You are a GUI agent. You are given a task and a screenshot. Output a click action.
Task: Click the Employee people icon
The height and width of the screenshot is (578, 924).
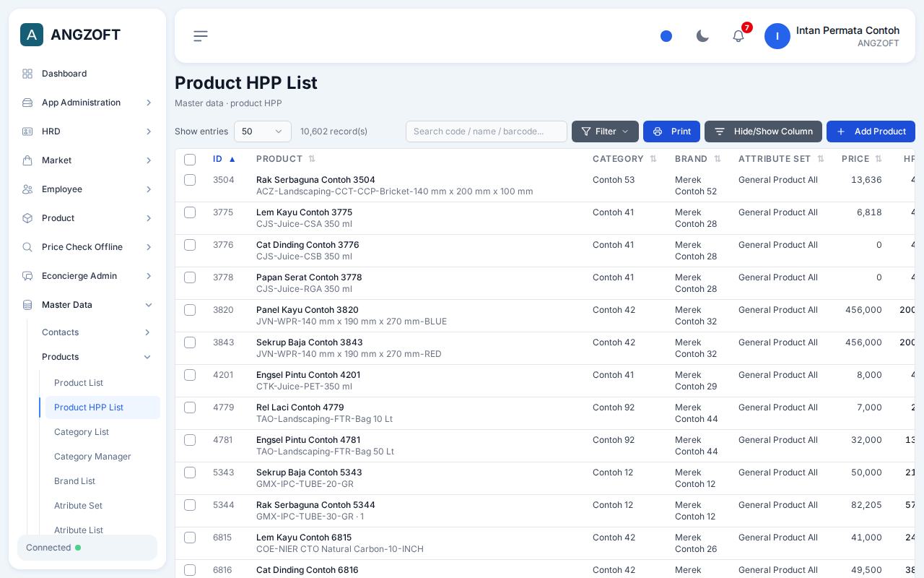click(27, 189)
